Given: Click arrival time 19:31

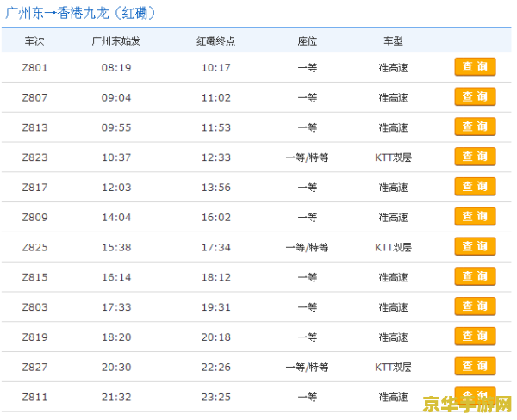Looking at the screenshot, I should tap(216, 307).
